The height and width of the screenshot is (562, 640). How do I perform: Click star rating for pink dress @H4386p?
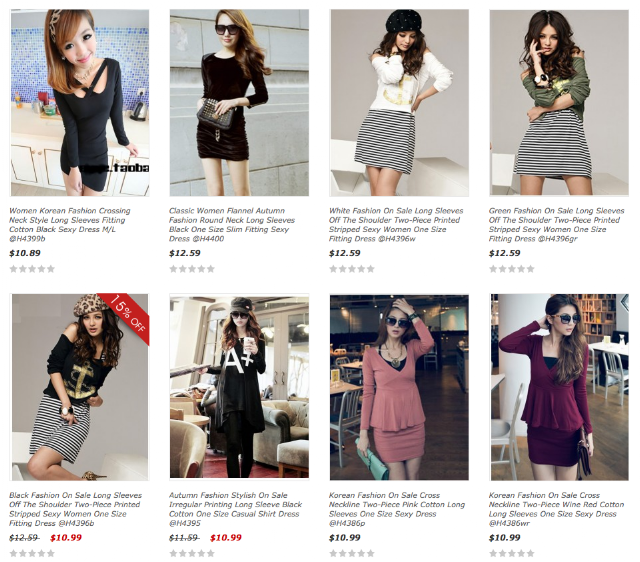(x=352, y=553)
